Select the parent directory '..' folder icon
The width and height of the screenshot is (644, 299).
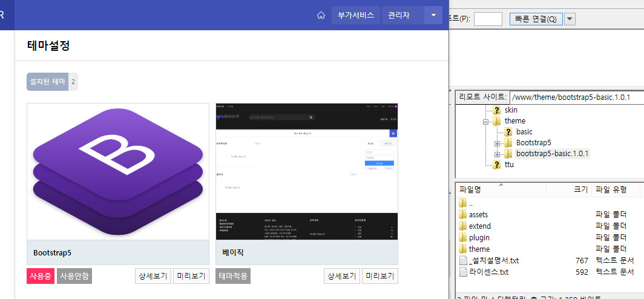[x=463, y=203]
